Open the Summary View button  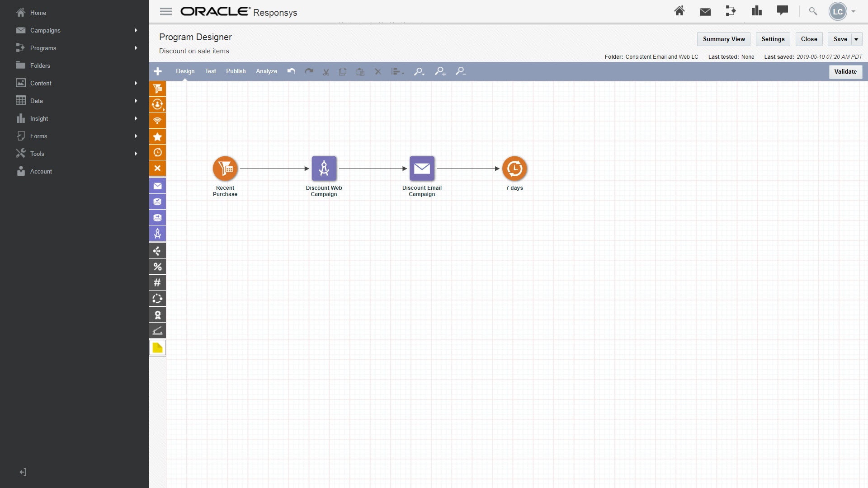point(723,39)
